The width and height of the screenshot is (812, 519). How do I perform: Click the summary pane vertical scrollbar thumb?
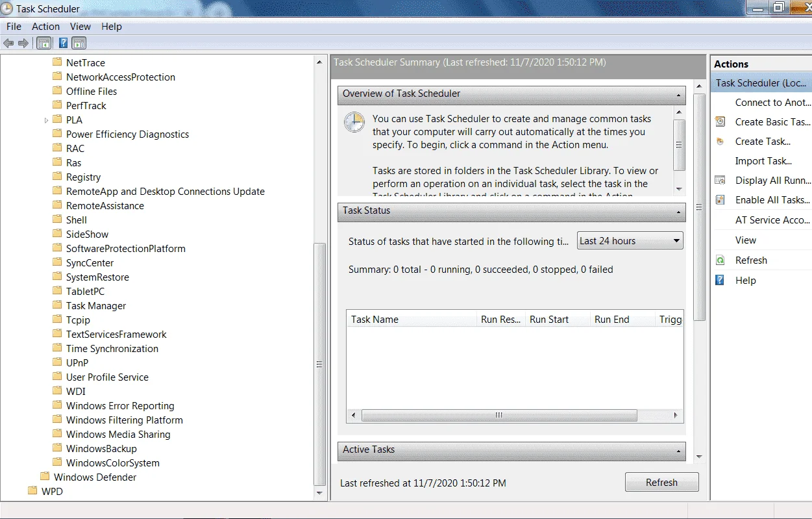pyautogui.click(x=699, y=207)
